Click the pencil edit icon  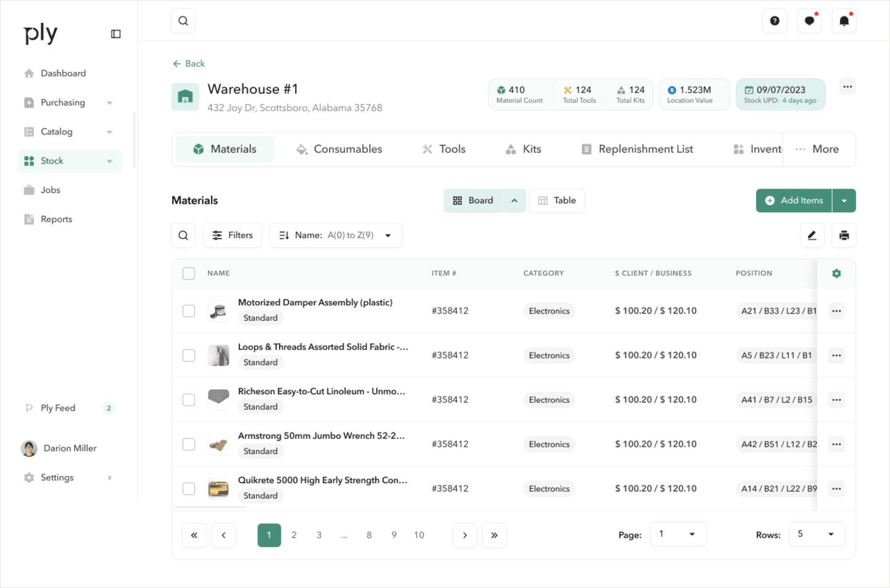point(812,235)
